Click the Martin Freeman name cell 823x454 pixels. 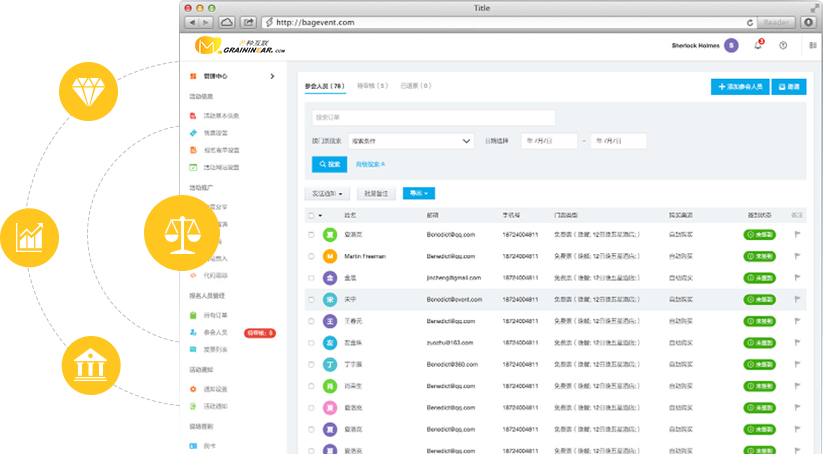(365, 257)
